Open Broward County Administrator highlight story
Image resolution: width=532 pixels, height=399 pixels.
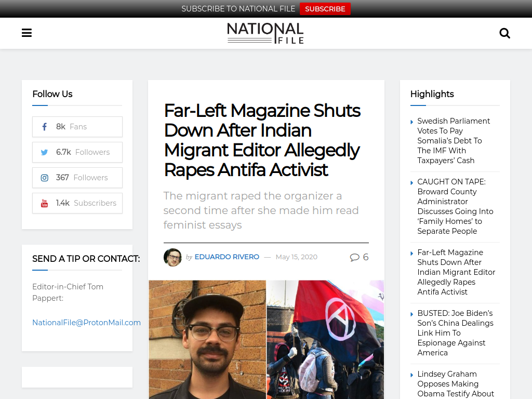tap(455, 207)
